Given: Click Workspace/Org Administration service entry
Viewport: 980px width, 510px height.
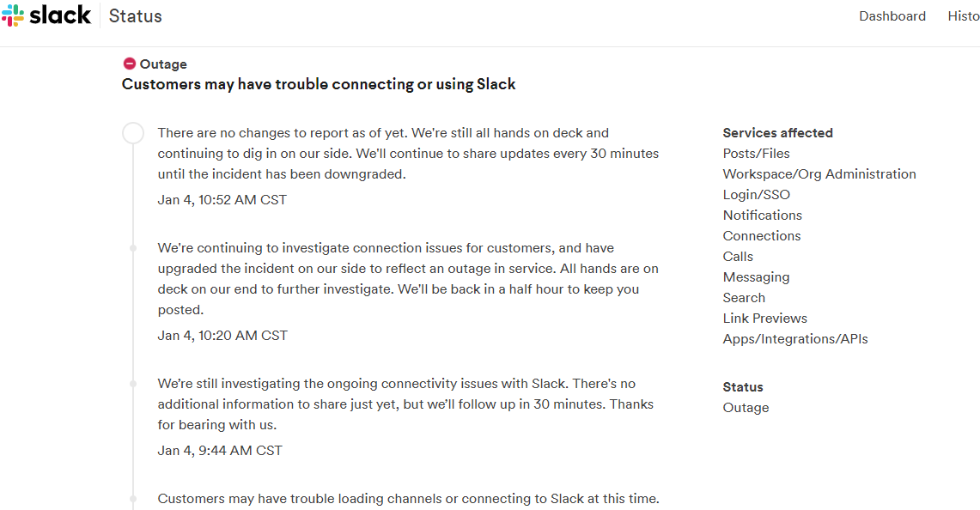Looking at the screenshot, I should [819, 174].
